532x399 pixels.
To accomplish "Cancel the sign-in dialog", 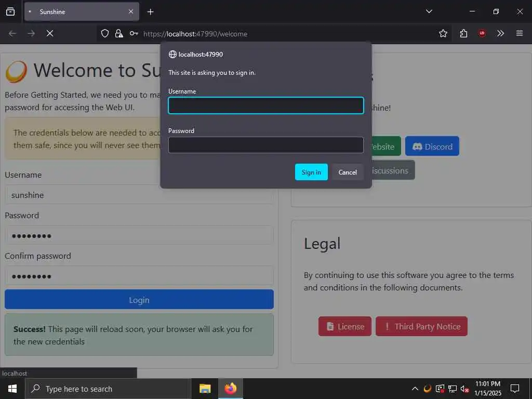I will click(x=348, y=172).
